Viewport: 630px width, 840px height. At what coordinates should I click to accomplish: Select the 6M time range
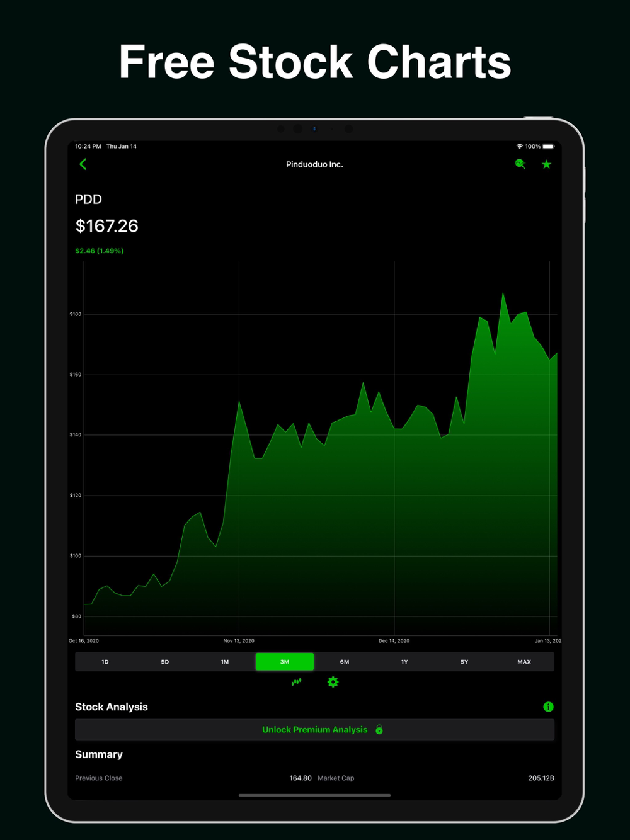tap(345, 662)
